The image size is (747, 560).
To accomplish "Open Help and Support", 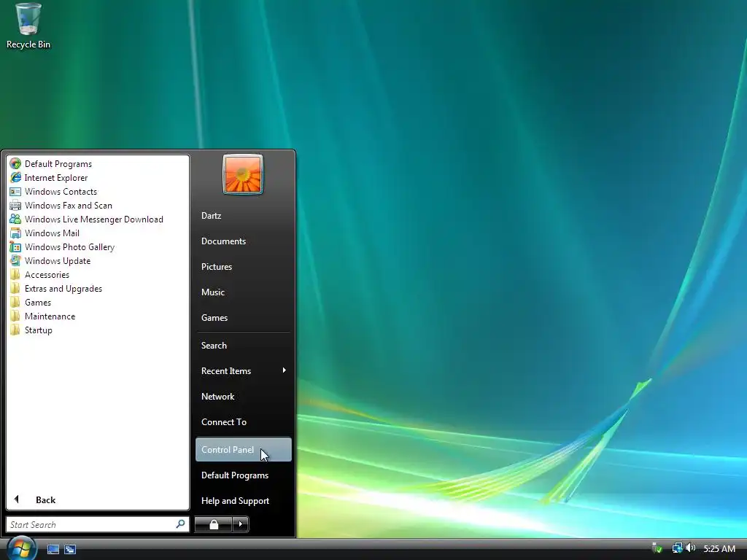I will 243,500.
